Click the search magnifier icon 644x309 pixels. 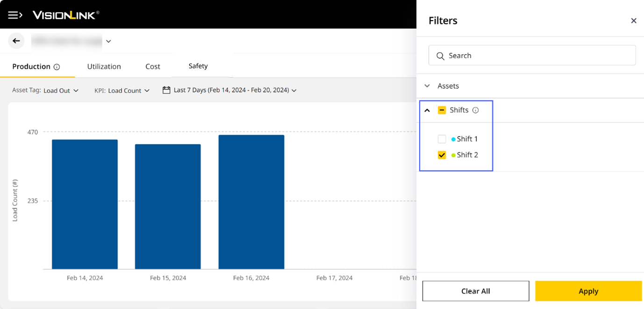pyautogui.click(x=440, y=56)
